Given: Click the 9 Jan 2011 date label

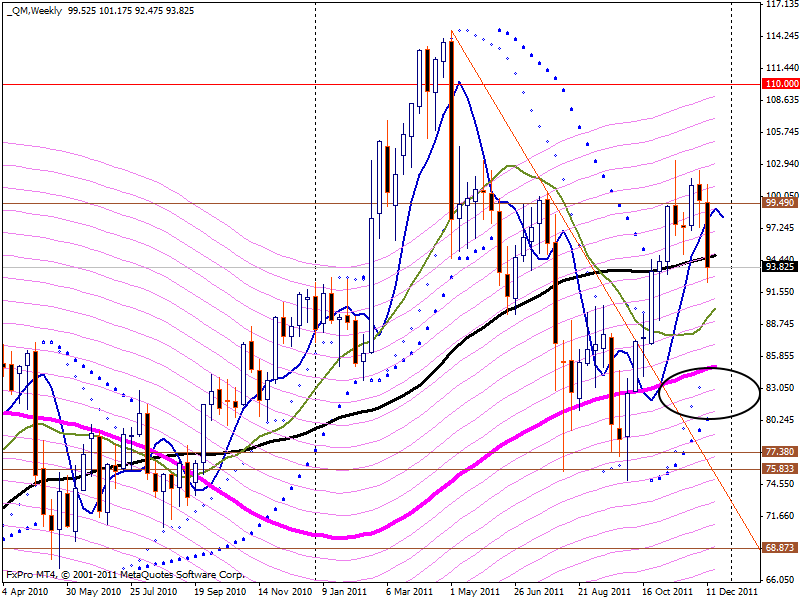Looking at the screenshot, I should pyautogui.click(x=345, y=592).
